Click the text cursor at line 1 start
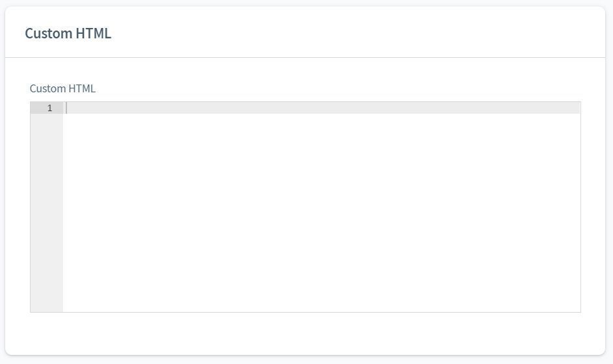The width and height of the screenshot is (613, 364). [x=67, y=108]
